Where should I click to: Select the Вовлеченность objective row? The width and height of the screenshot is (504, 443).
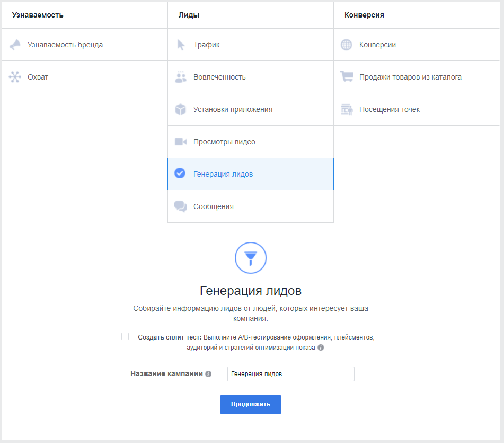point(250,76)
